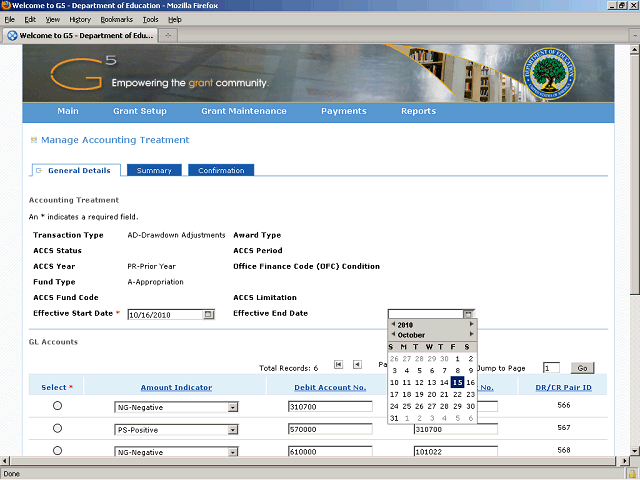This screenshot has height=480, width=640.
Task: Open the Help menu
Action: pyautogui.click(x=175, y=20)
